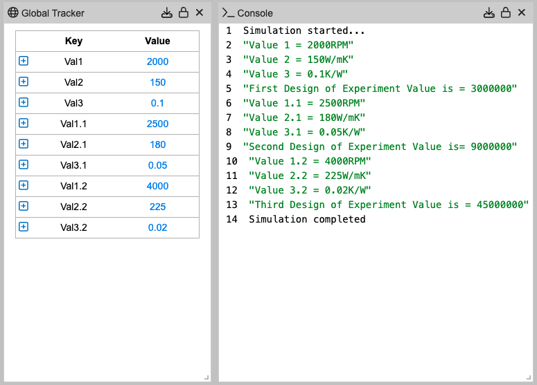The width and height of the screenshot is (537, 385).
Task: Select the value 4000 for Val1.2
Action: point(158,186)
